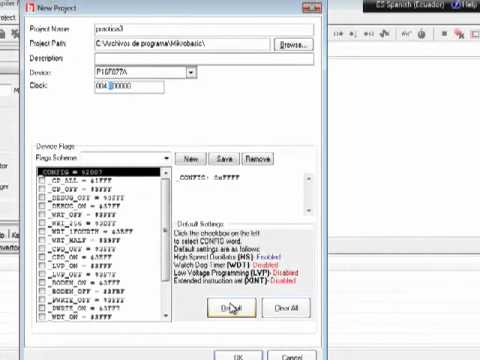Confirm the dialog with OK
The image size is (480, 360).
click(x=238, y=356)
